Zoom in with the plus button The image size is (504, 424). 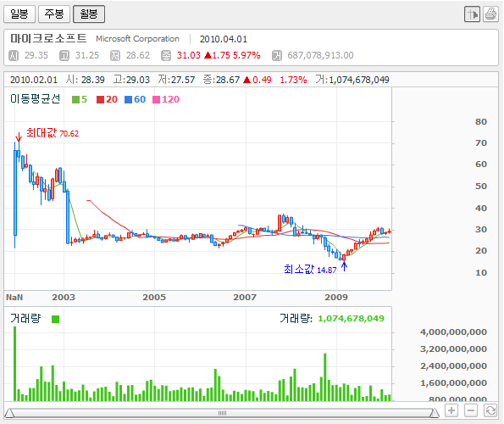pos(451,410)
